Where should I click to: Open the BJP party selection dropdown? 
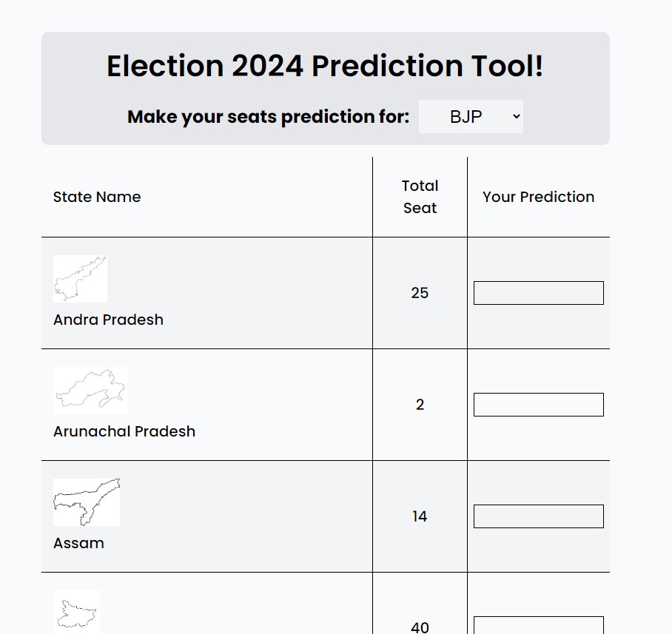471,117
